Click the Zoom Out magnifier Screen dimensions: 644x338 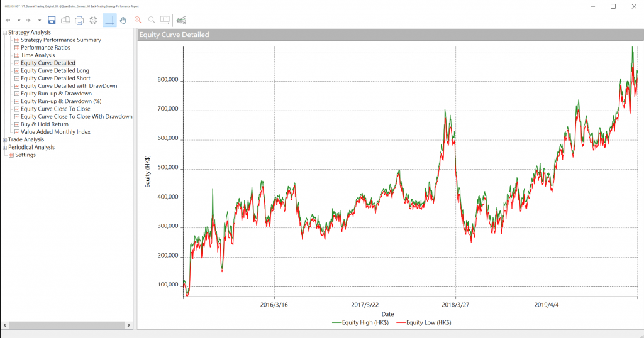click(152, 20)
